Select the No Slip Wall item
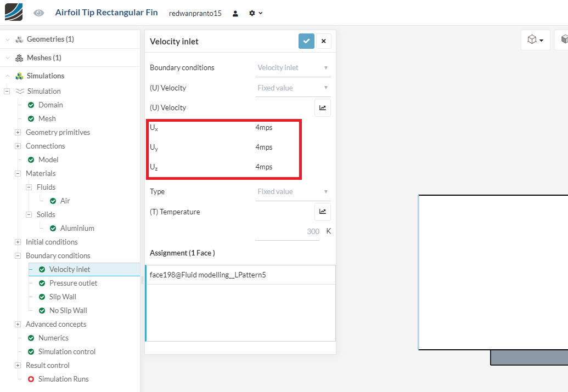568x392 pixels. point(68,310)
